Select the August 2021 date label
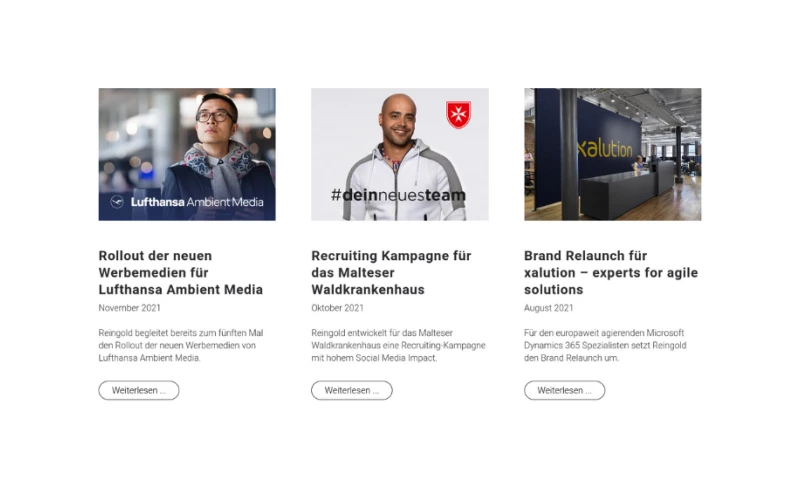 pos(548,308)
